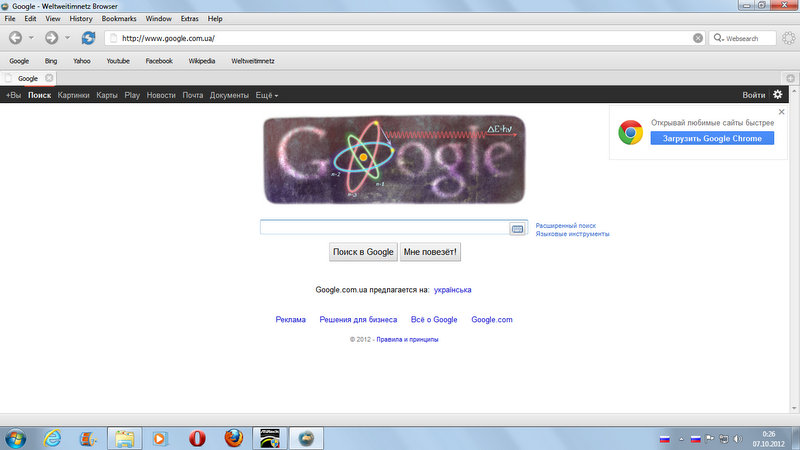
Task: Open the search engine magnifier dropdown
Action: (x=718, y=38)
